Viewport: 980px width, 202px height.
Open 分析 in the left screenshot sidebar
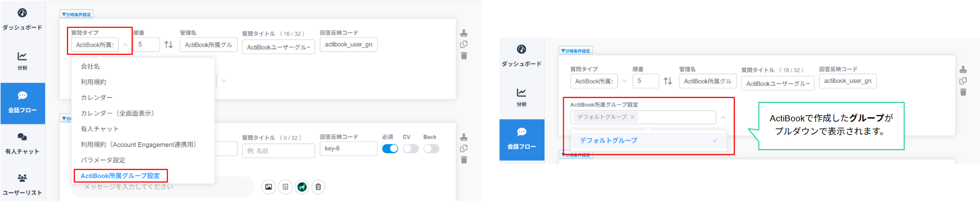pyautogui.click(x=22, y=61)
